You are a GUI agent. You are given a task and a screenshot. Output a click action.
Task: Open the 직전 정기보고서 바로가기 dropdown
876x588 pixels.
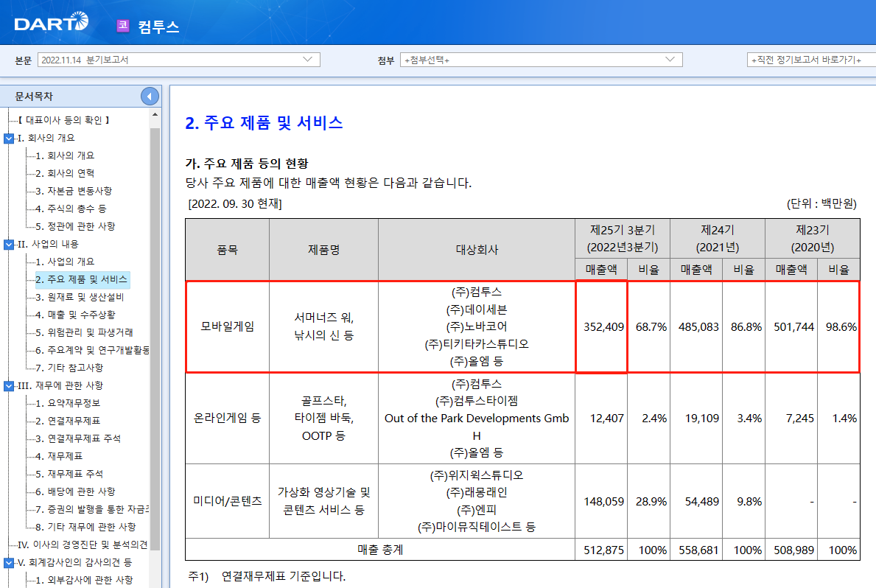pyautogui.click(x=811, y=60)
